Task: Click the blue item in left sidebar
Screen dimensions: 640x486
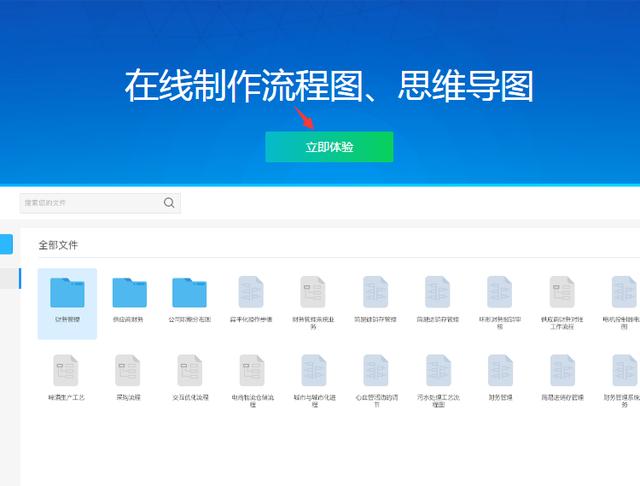Action: click(6, 244)
